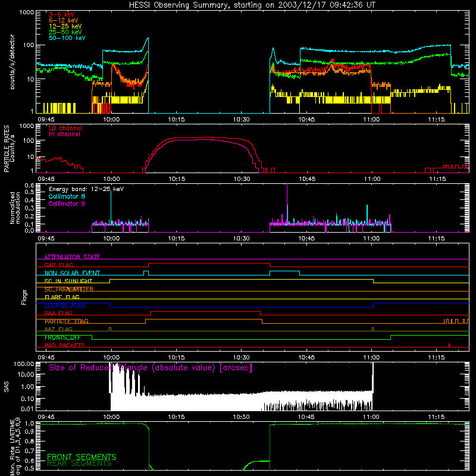Click the 'Size of Reduced Triangle' caption
Image resolution: width=476 pixels, height=476 pixels.
151,368
